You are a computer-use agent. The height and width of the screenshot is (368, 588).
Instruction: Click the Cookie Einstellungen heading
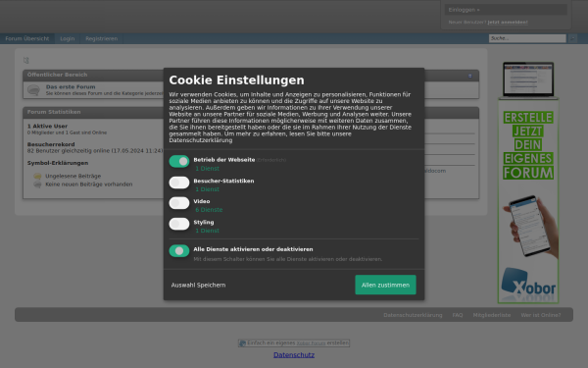pyautogui.click(x=236, y=80)
